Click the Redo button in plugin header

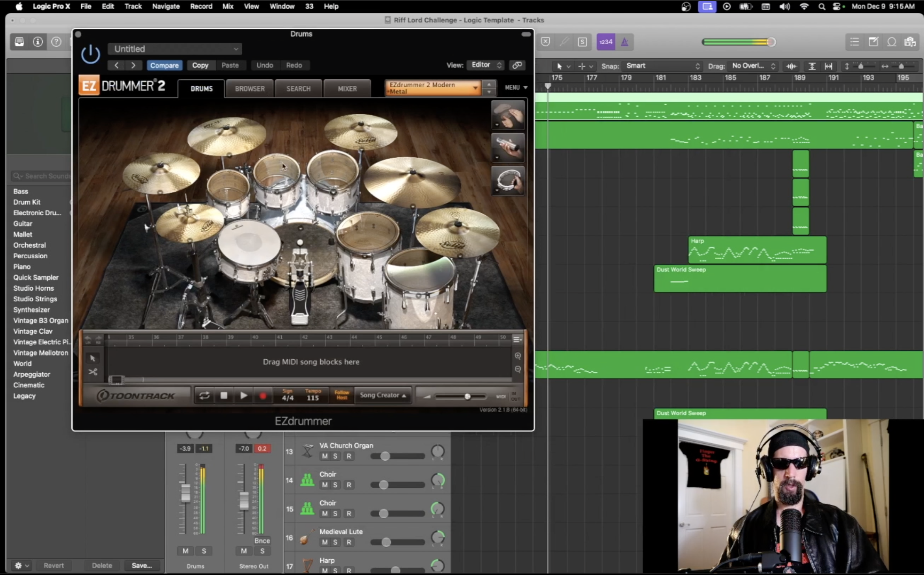294,65
